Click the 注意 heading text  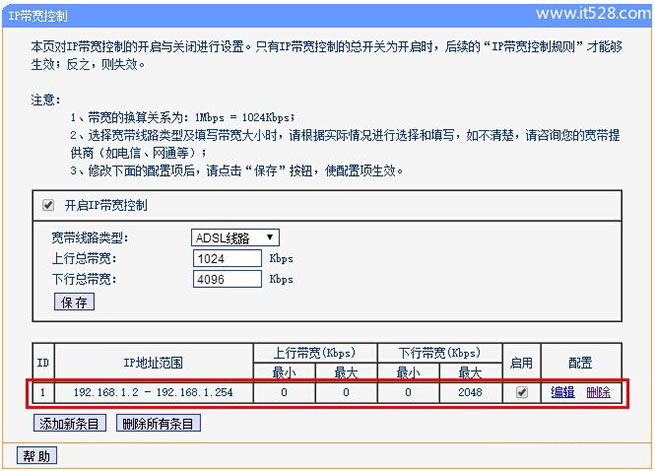point(46,100)
